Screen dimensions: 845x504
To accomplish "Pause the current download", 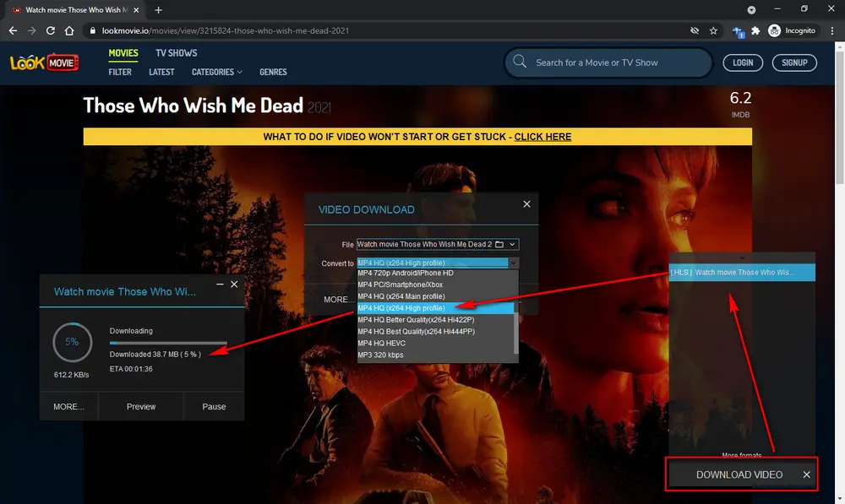I will (214, 407).
